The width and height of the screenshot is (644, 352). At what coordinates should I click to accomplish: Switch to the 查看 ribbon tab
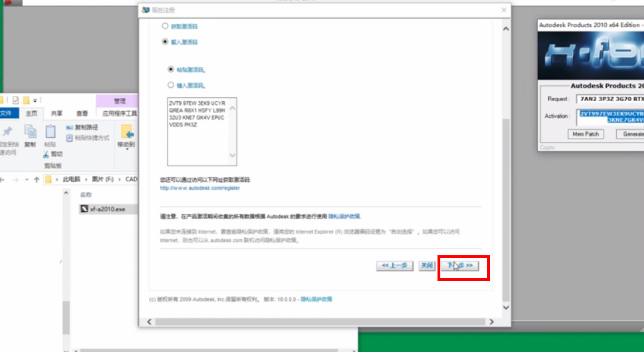(82, 113)
